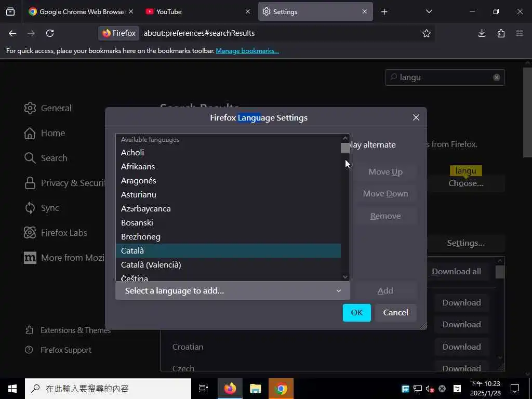This screenshot has height=399, width=532.
Task: Switch to the YouTube tab
Action: coord(198,11)
